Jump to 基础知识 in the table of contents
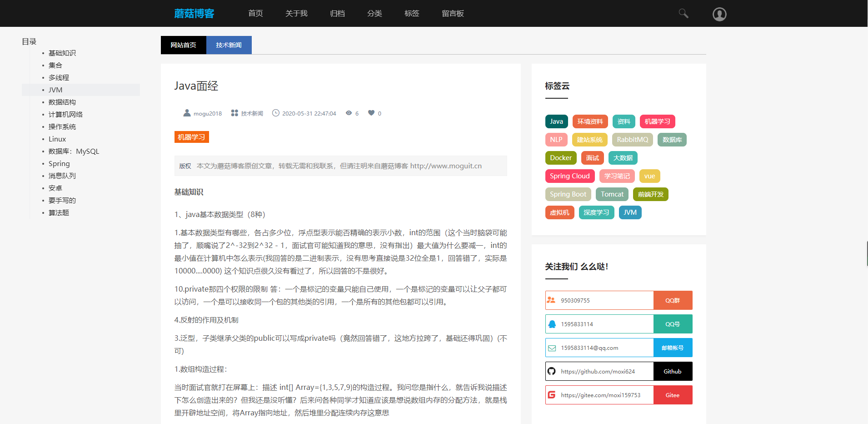This screenshot has height=424, width=868. pos(62,53)
